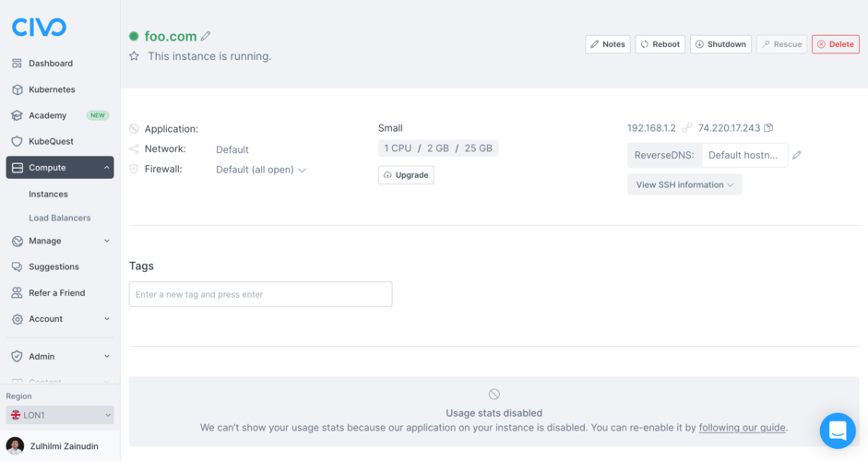The image size is (868, 461).
Task: Follow the 'following our guide' link
Action: pos(742,427)
